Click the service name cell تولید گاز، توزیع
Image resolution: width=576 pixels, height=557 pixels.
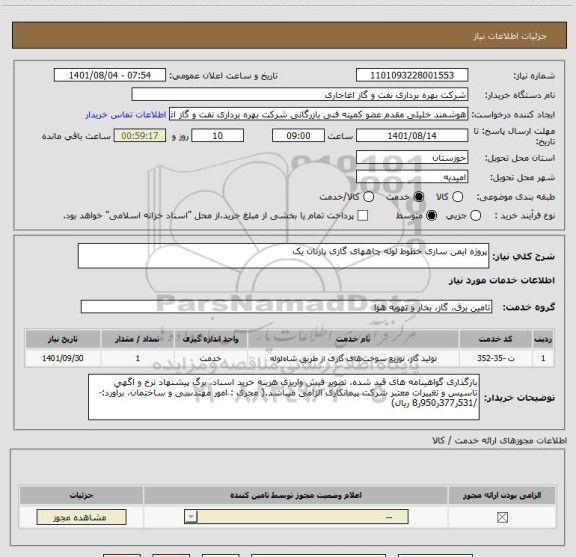[353, 358]
